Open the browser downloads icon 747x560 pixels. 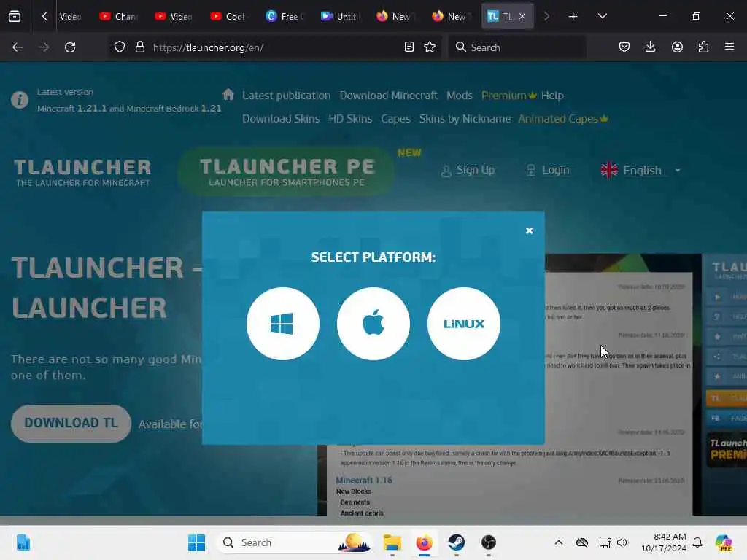click(x=650, y=47)
